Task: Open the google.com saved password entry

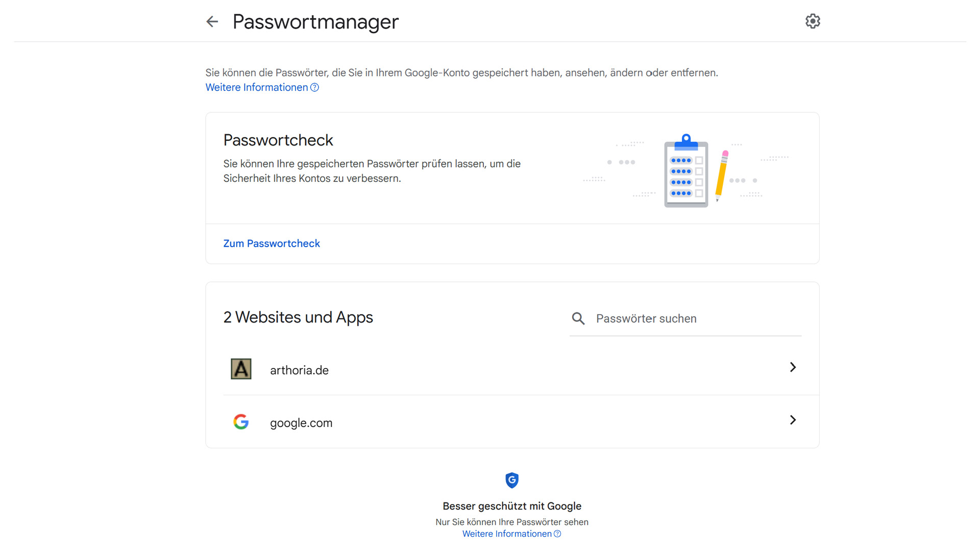Action: (512, 422)
